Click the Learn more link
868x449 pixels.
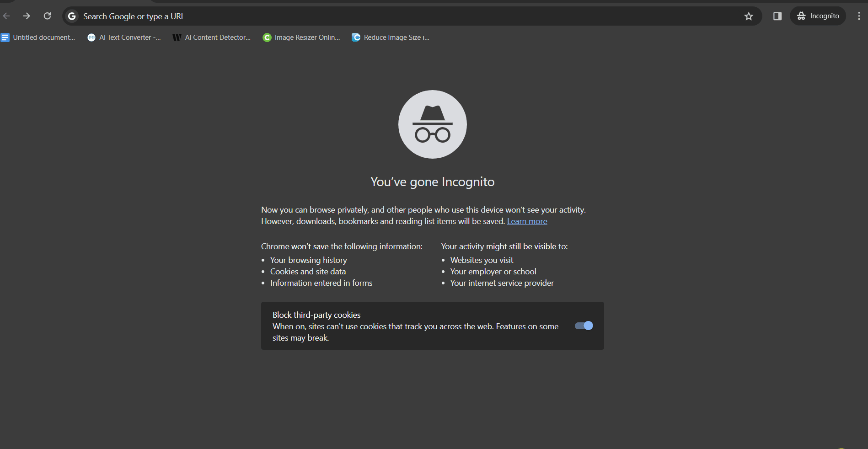point(527,221)
